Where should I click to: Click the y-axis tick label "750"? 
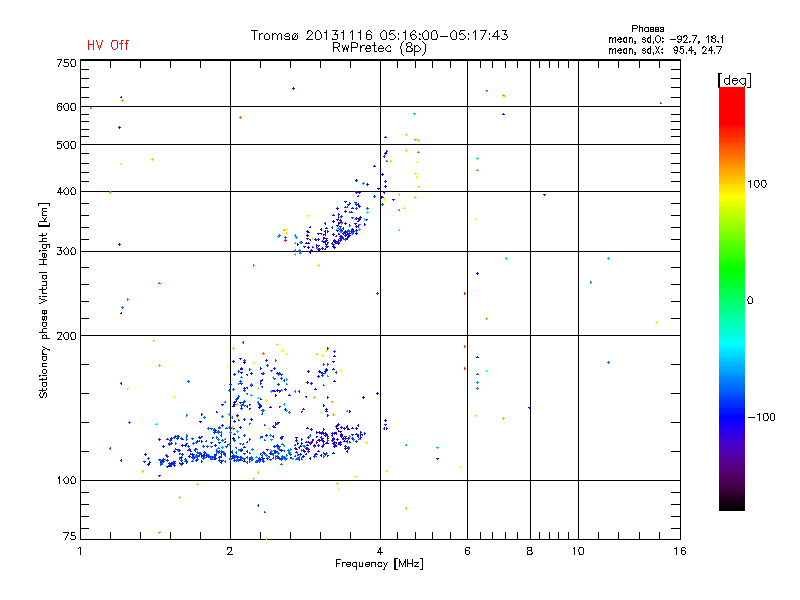pos(66,63)
